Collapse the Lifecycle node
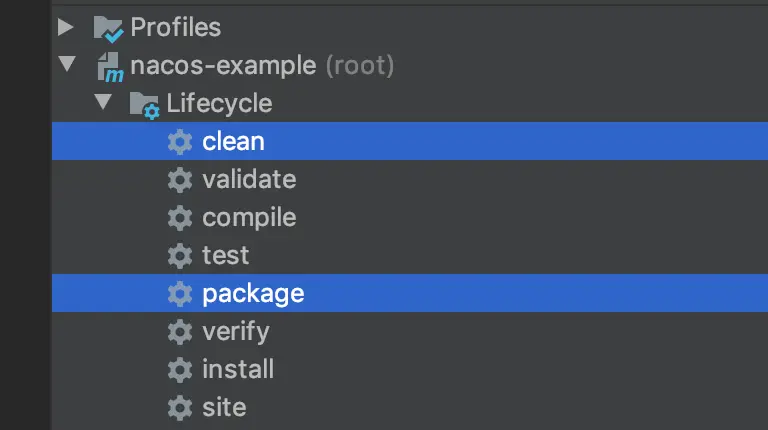768x430 pixels. click(x=103, y=103)
